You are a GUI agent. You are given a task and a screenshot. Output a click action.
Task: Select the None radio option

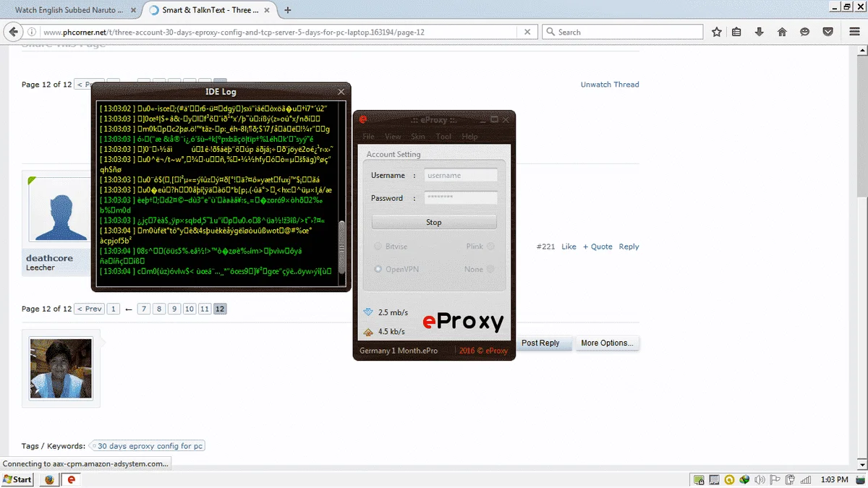(491, 269)
